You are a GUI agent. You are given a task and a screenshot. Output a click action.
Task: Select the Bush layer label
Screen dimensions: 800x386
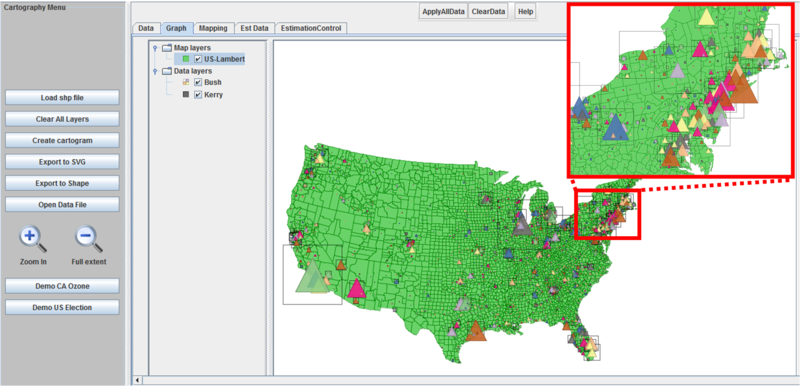click(x=213, y=82)
